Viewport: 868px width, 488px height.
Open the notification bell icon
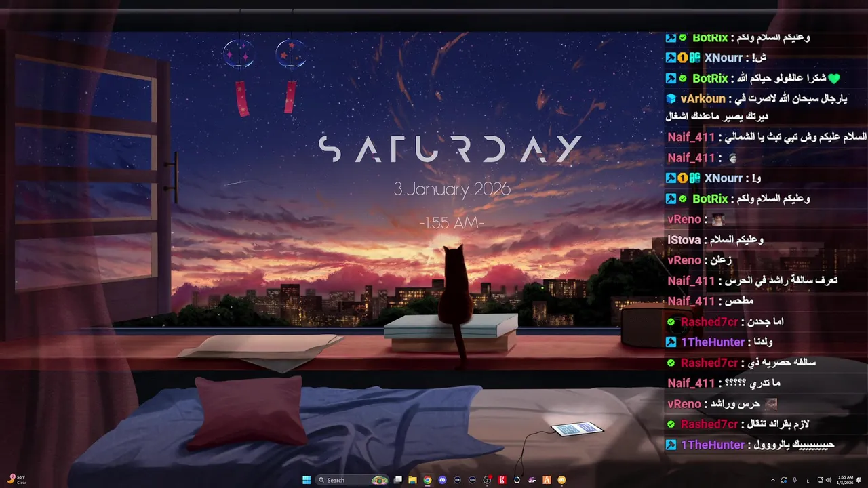(x=859, y=480)
